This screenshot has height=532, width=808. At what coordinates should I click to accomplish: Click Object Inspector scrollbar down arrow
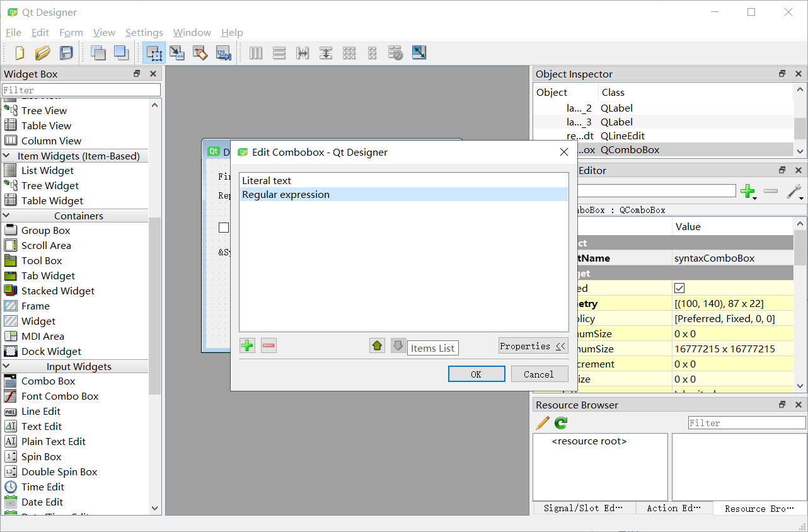tap(800, 151)
